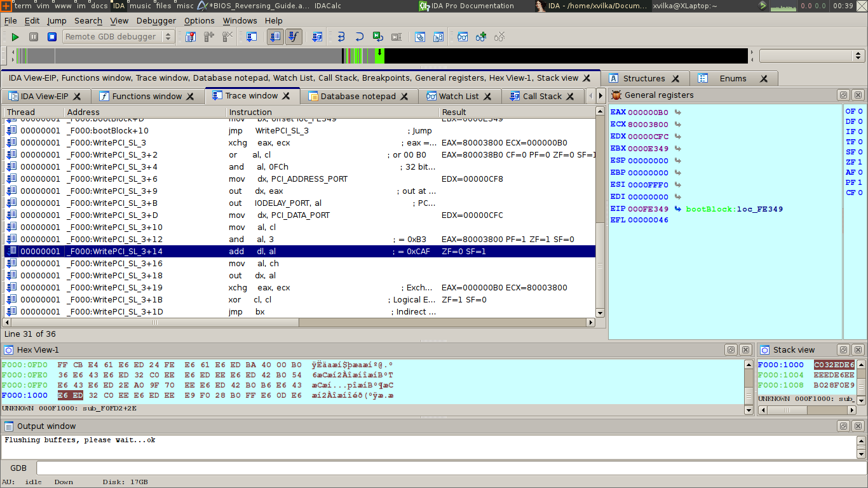The width and height of the screenshot is (868, 488).
Task: Click the trace horizontal scrollbar thumb
Action: pos(156,323)
